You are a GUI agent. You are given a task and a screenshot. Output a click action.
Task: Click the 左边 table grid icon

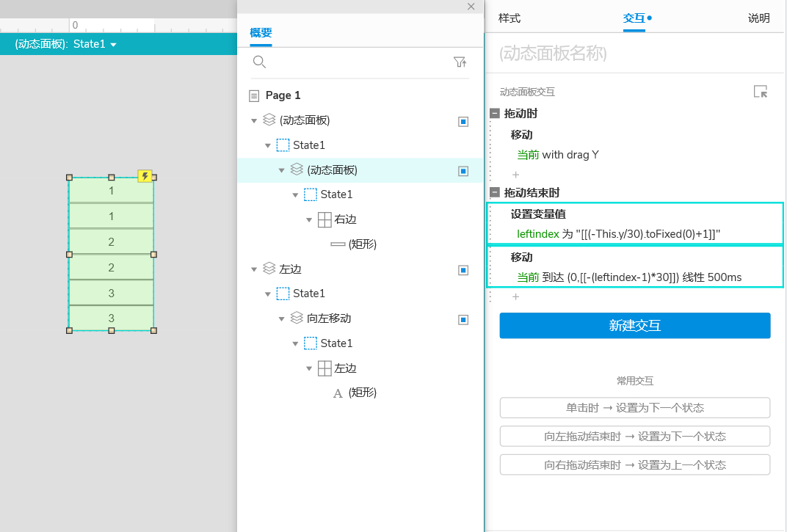(x=324, y=368)
